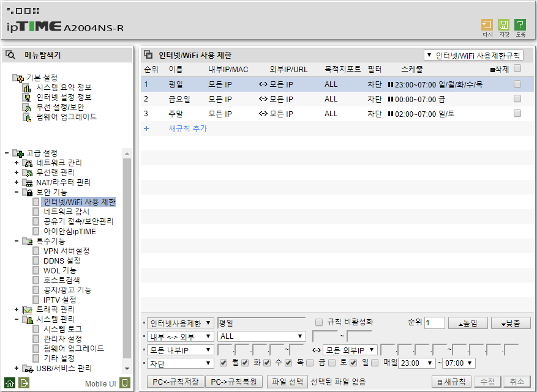Check the 토 (Saturday) day checkbox
Screen dimensions: 537x392
click(332, 363)
